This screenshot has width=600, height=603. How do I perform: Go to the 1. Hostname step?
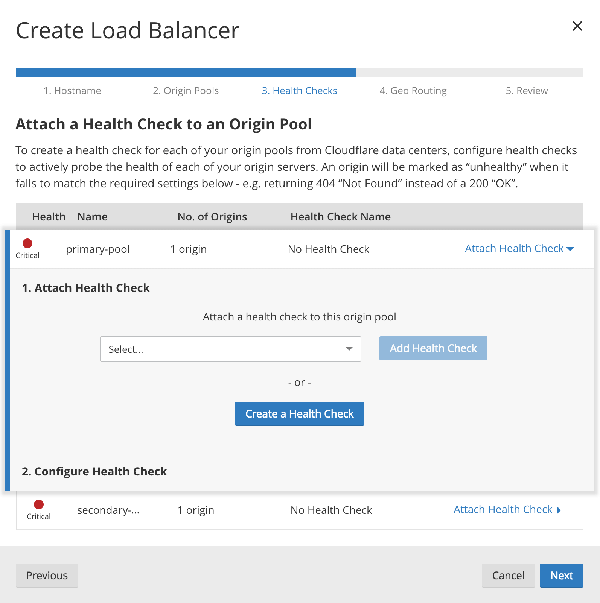point(72,91)
